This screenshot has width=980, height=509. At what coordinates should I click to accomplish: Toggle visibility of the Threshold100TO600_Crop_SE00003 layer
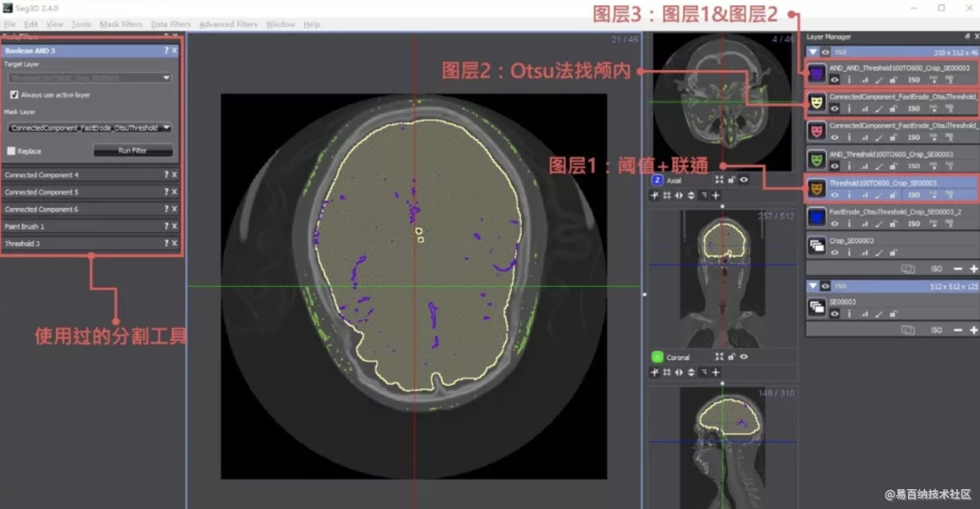click(x=834, y=194)
